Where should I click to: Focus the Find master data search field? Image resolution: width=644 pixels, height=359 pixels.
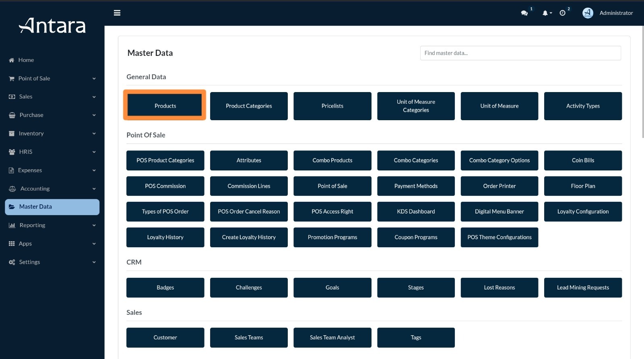[x=520, y=53]
